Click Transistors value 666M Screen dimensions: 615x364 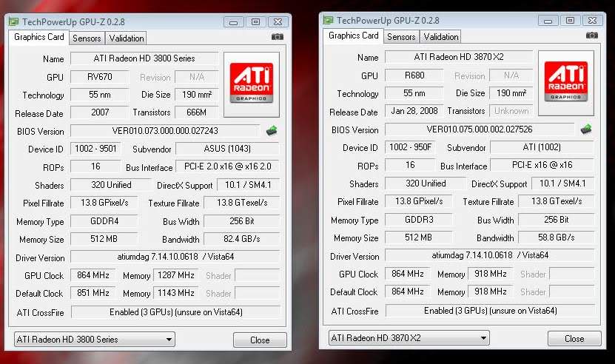coord(197,112)
